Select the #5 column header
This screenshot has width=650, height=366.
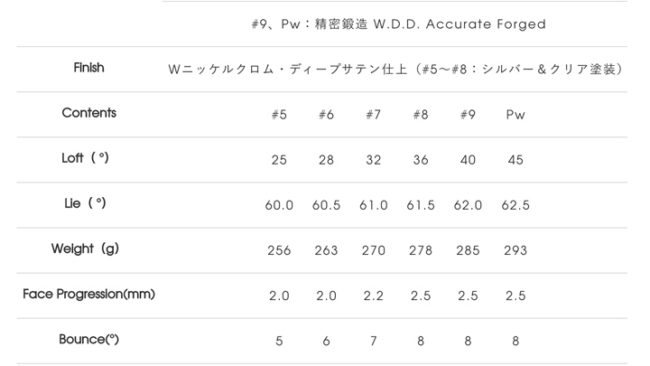279,114
